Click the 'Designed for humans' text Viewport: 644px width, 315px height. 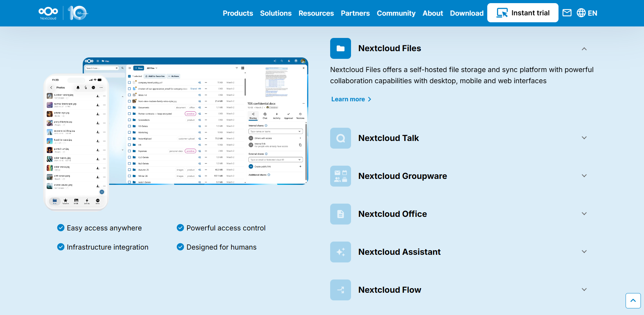click(x=221, y=247)
